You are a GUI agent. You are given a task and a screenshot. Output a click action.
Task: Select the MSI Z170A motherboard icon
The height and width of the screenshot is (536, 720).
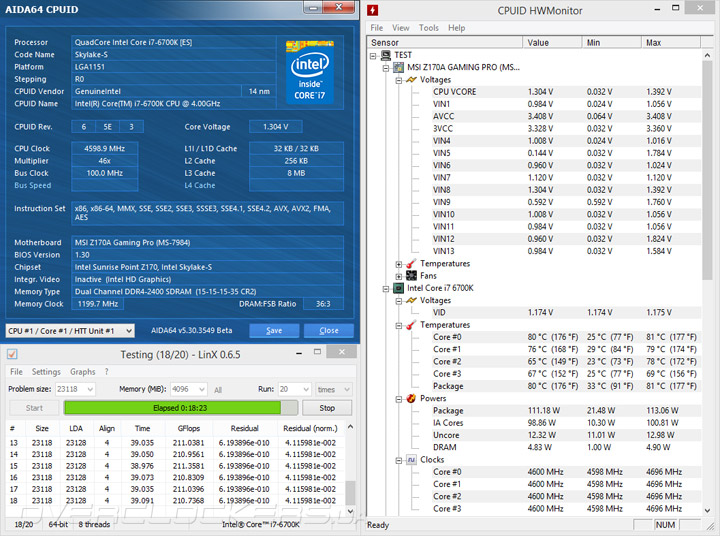click(398, 68)
